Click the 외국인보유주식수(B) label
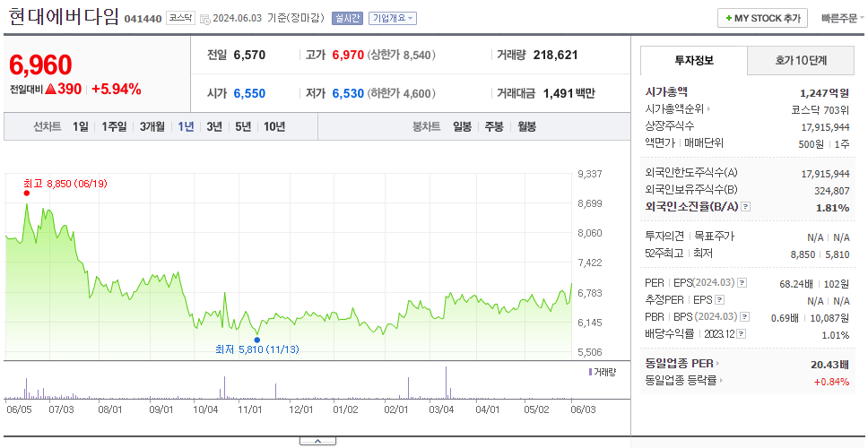This screenshot has height=448, width=868. click(691, 190)
